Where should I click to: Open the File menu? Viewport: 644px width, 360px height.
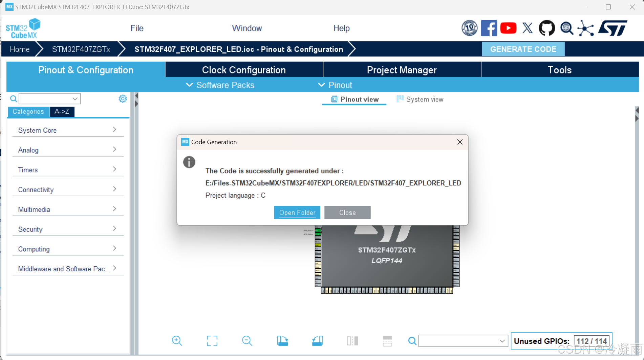(137, 28)
